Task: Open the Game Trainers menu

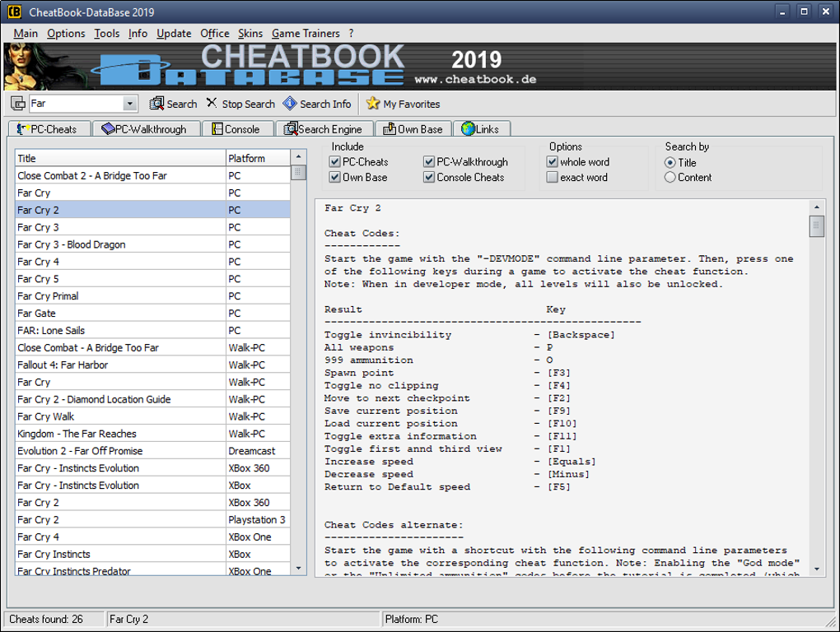Action: pos(306,33)
